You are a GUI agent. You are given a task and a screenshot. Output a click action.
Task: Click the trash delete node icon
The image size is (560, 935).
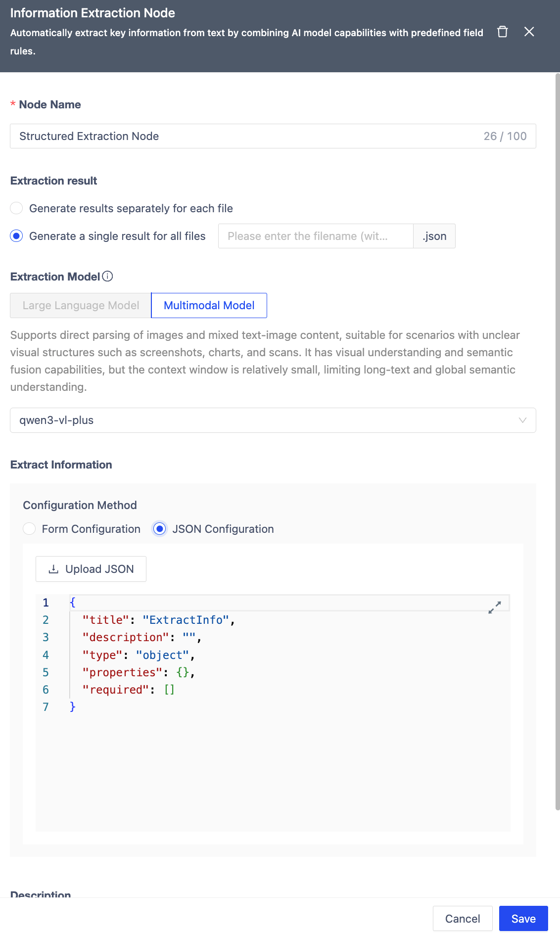(502, 32)
